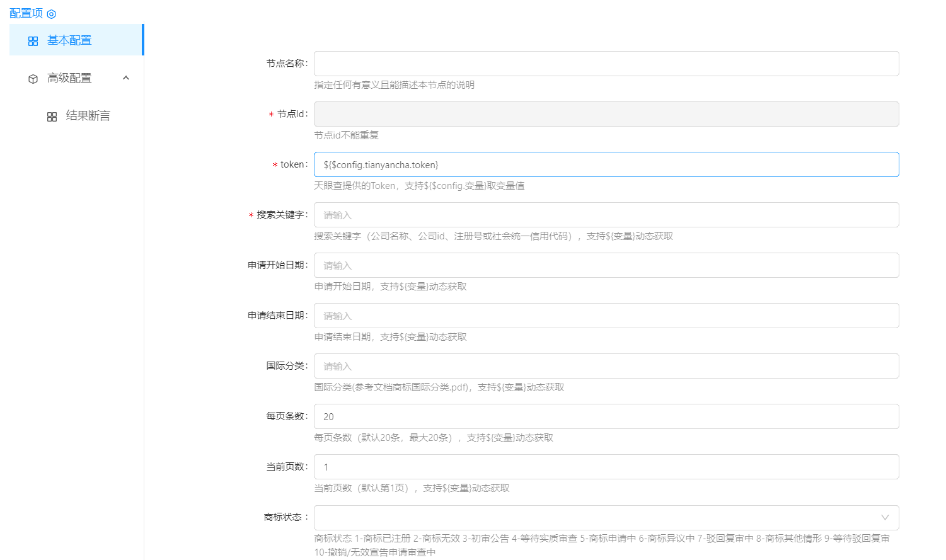Collapse the 高级配置 menu chevron
This screenshot has height=560, width=946.
coord(126,78)
